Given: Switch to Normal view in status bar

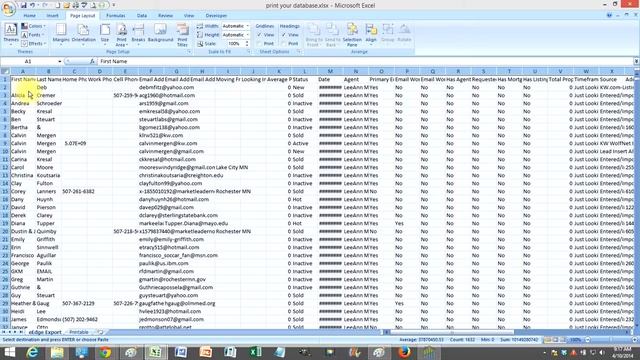Looking at the screenshot, I should [x=548, y=340].
